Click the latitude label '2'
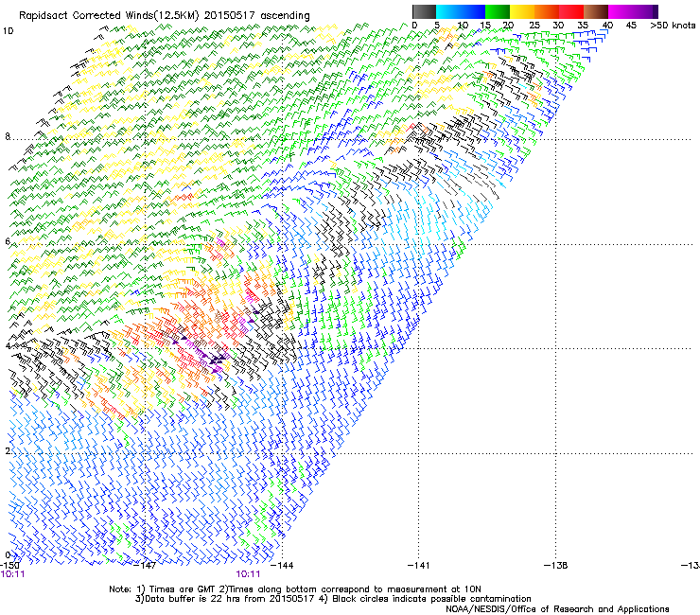This screenshot has width=700, height=615. 8,450
